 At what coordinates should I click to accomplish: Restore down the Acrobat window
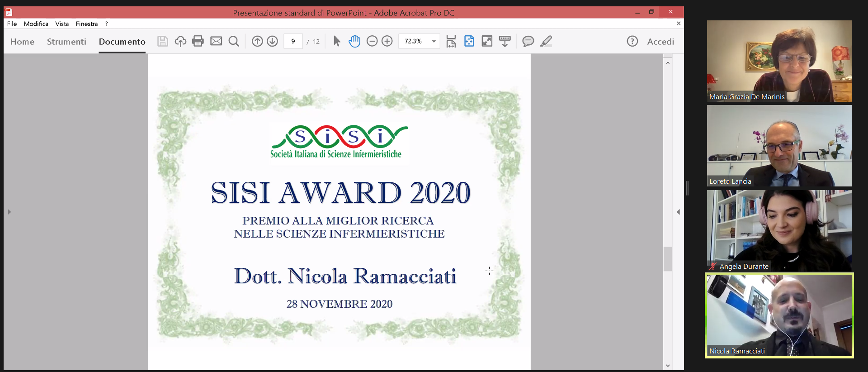[651, 12]
